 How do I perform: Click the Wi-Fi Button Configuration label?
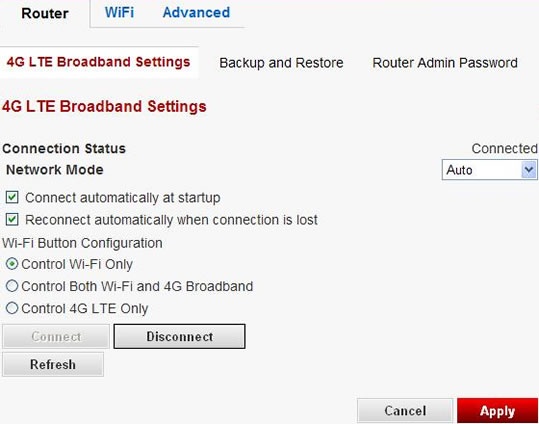tap(82, 243)
